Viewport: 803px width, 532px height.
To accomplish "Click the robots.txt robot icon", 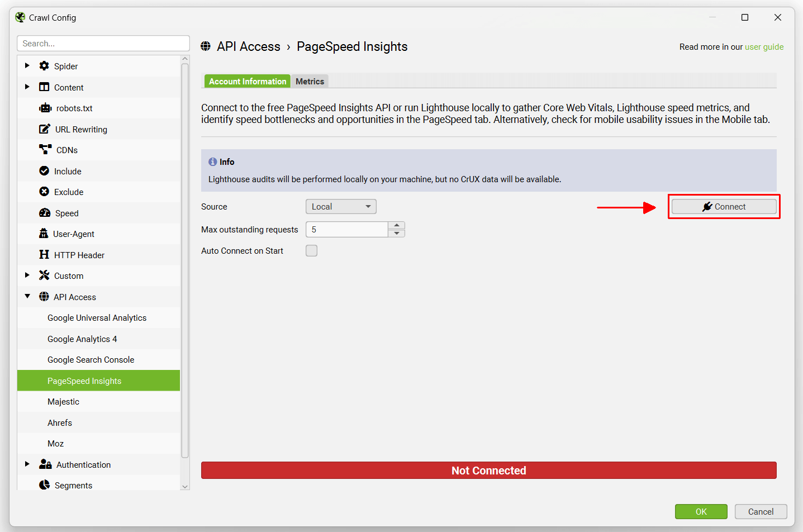I will point(45,108).
